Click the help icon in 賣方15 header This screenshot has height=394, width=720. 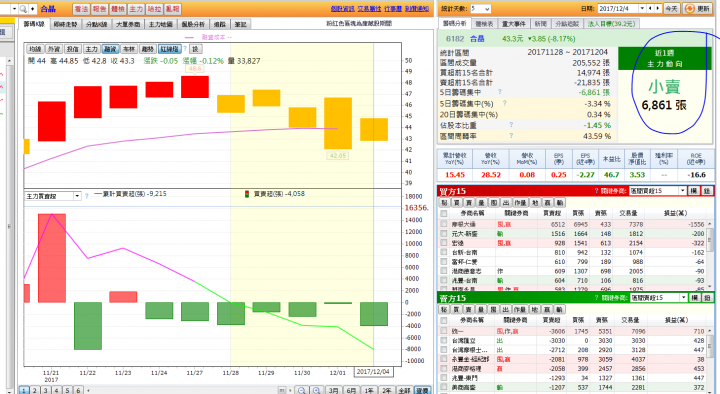(596, 298)
